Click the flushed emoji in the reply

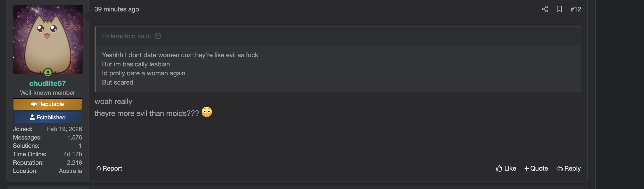tap(207, 112)
